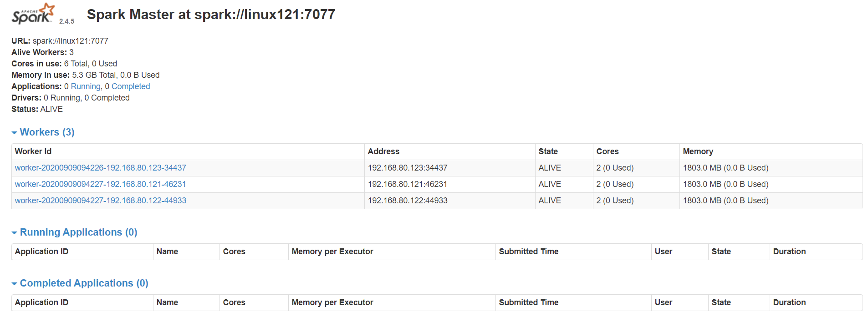Click the Spark Master page title
Image resolution: width=868 pixels, height=317 pixels.
pos(211,15)
